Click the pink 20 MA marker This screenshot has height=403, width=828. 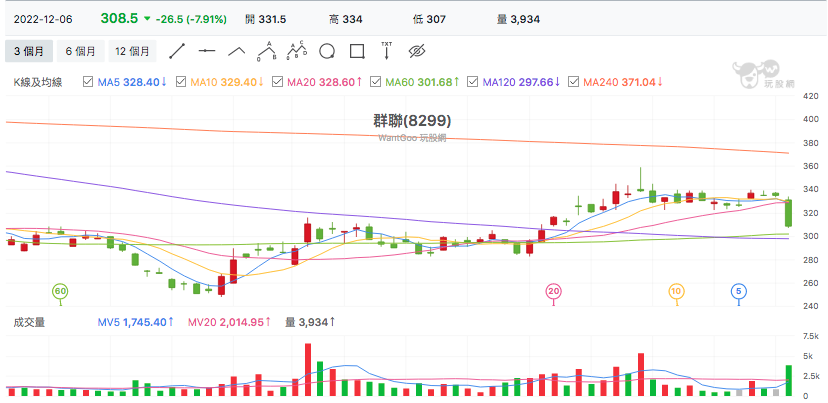pyautogui.click(x=553, y=291)
